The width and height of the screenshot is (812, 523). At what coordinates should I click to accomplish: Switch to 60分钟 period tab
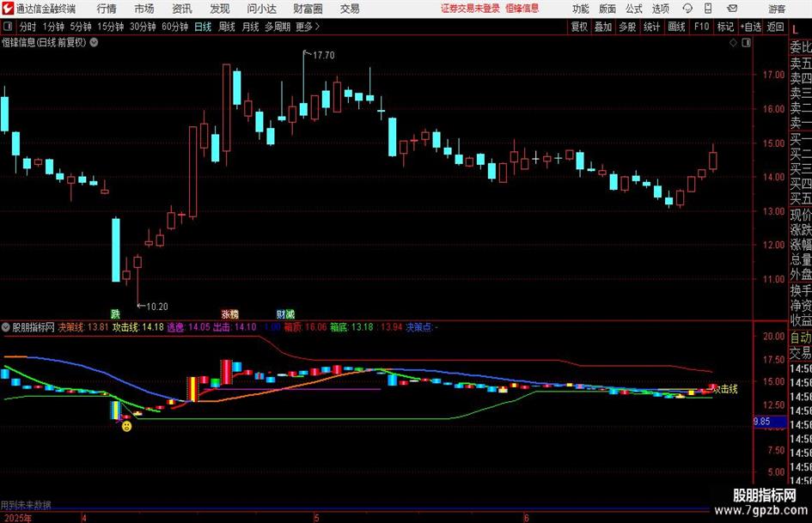[174, 27]
